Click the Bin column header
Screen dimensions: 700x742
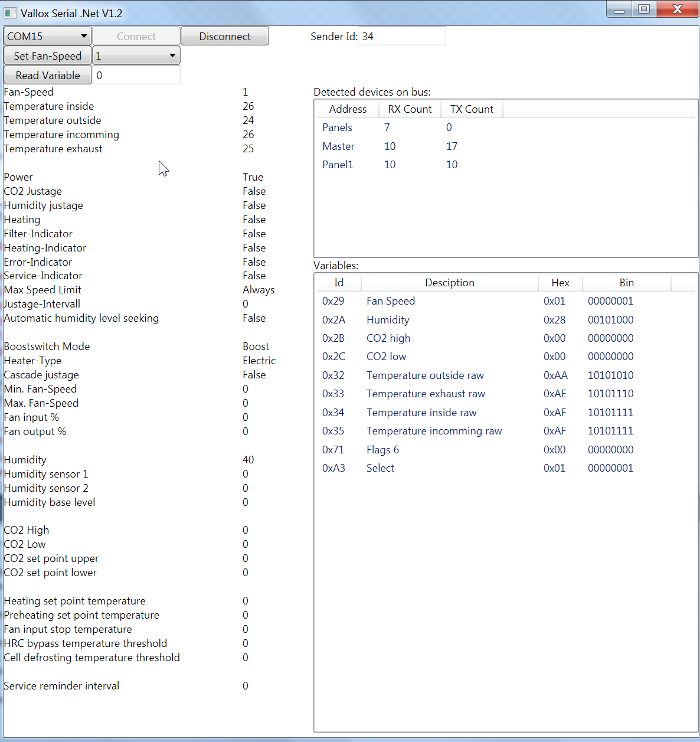point(627,283)
